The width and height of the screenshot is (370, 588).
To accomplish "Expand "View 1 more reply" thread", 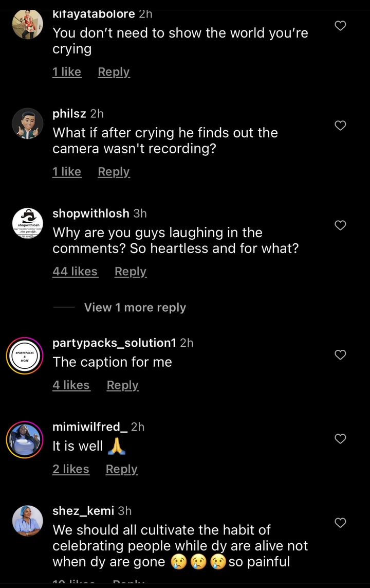I will 135,308.
